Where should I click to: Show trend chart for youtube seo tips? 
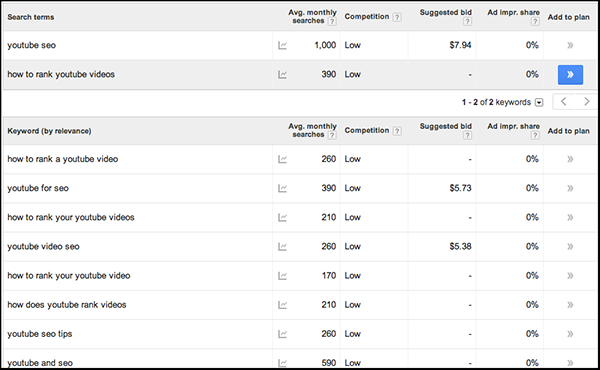(282, 334)
